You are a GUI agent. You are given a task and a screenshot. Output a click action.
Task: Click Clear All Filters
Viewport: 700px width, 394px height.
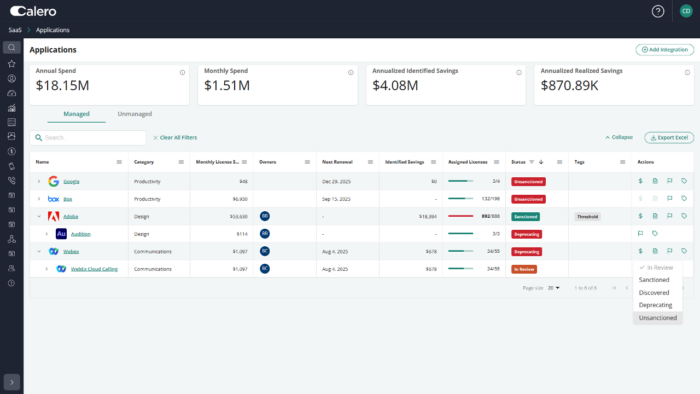[175, 137]
